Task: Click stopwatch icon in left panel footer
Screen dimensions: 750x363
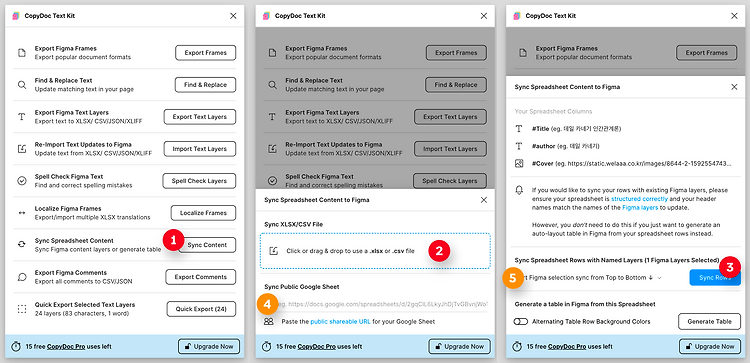Action: 16,346
